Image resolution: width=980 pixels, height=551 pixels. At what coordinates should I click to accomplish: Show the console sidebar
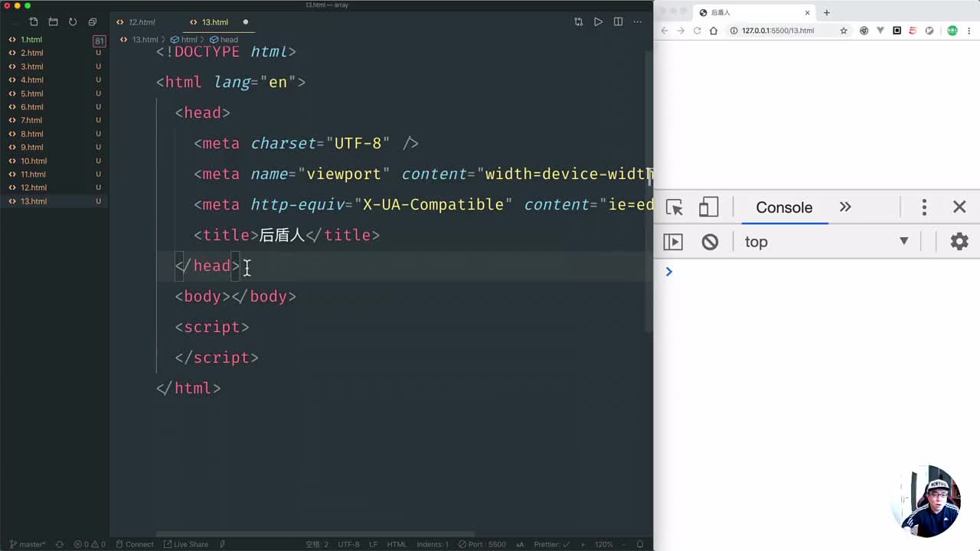(x=673, y=242)
